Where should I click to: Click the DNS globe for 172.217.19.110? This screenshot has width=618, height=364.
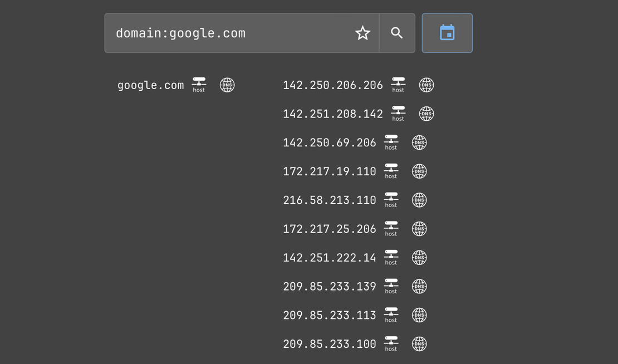(419, 171)
